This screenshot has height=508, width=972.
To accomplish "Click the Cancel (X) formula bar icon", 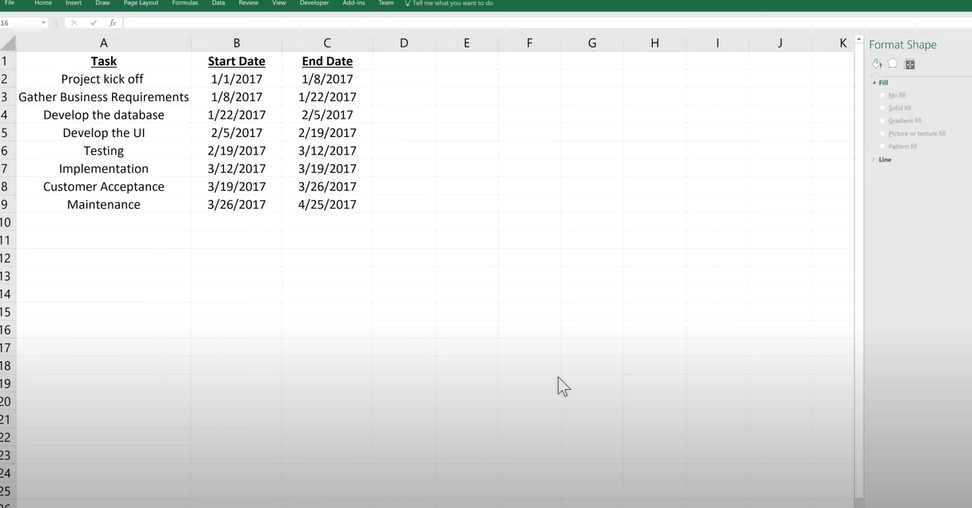I will pyautogui.click(x=74, y=23).
